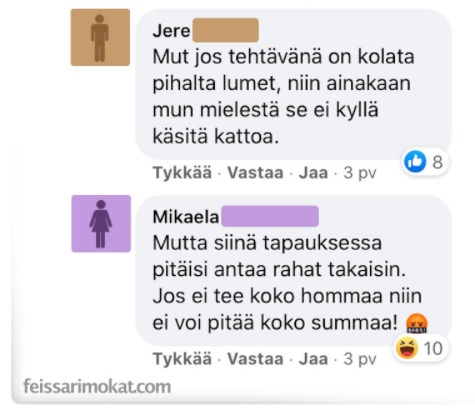This screenshot has height=413, width=475.
Task: Click the brown redacted surname box after Jere
Action: (x=226, y=30)
